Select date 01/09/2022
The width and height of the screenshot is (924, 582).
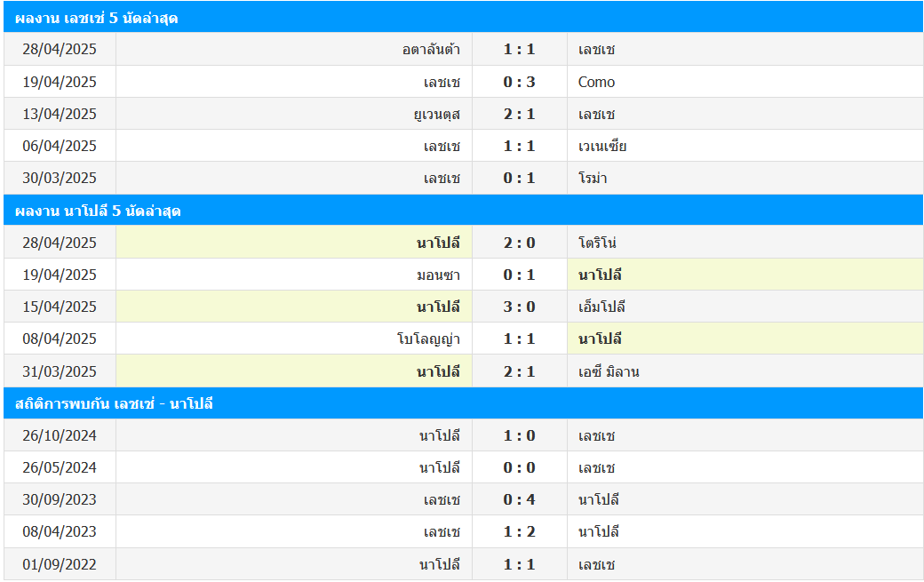[x=60, y=564]
